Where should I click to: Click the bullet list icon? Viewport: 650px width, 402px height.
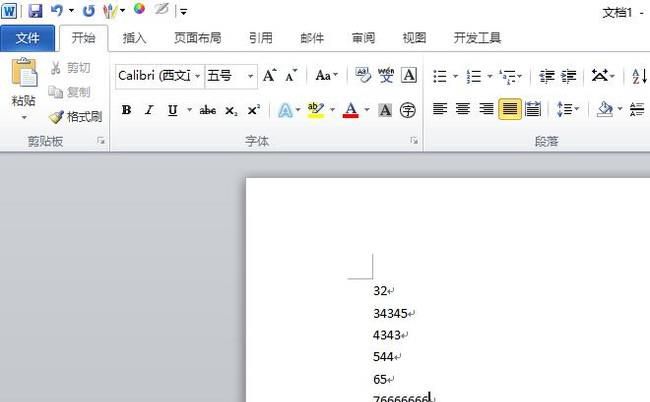(439, 76)
